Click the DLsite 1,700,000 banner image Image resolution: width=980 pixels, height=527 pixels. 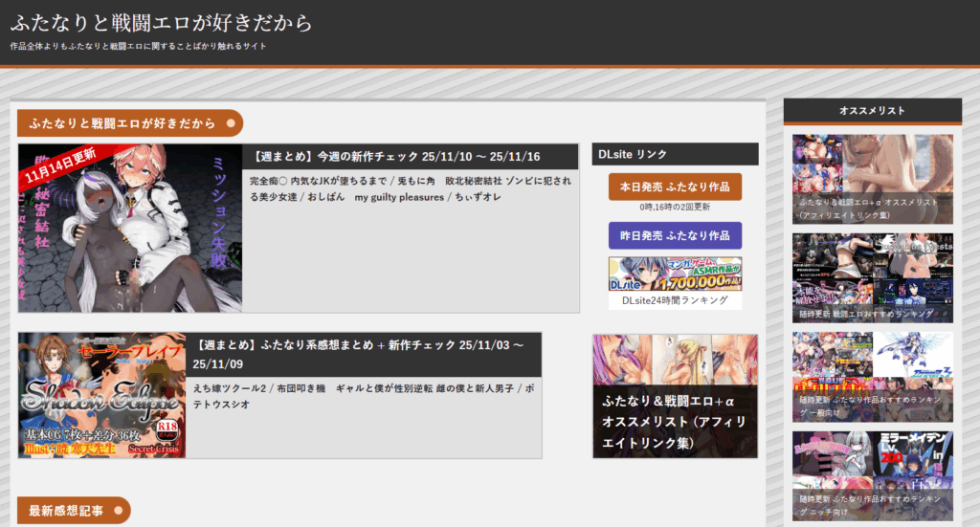tap(675, 274)
